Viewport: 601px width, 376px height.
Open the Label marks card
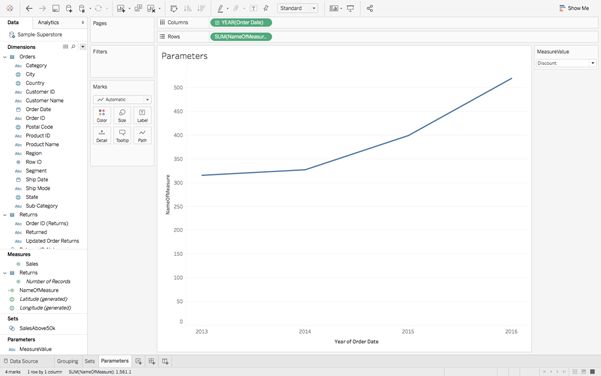click(x=142, y=115)
